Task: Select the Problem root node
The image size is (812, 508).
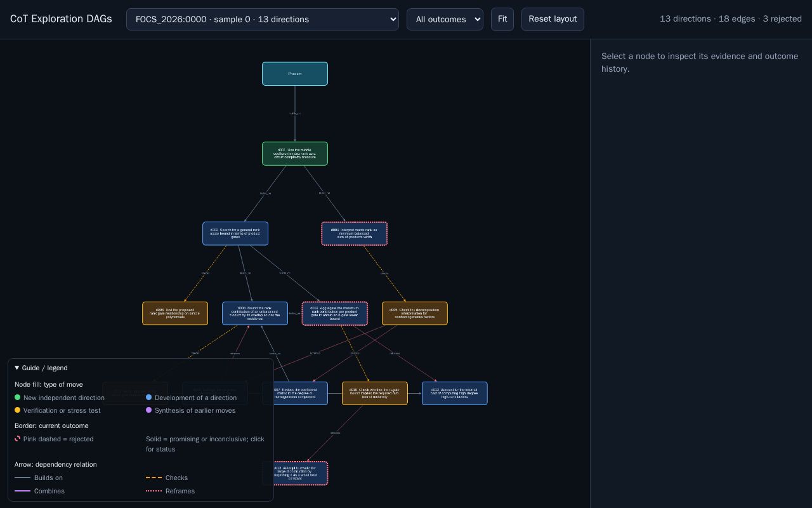Action: tap(295, 74)
